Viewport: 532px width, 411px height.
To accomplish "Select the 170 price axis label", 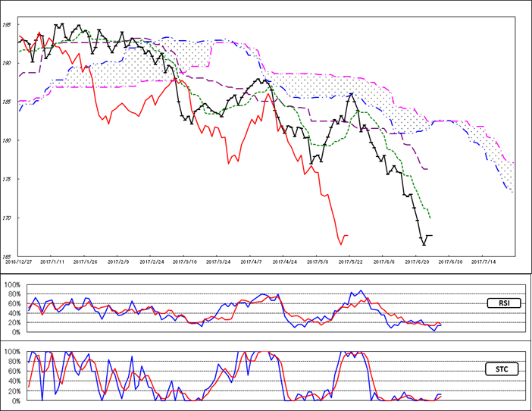I will click(7, 218).
